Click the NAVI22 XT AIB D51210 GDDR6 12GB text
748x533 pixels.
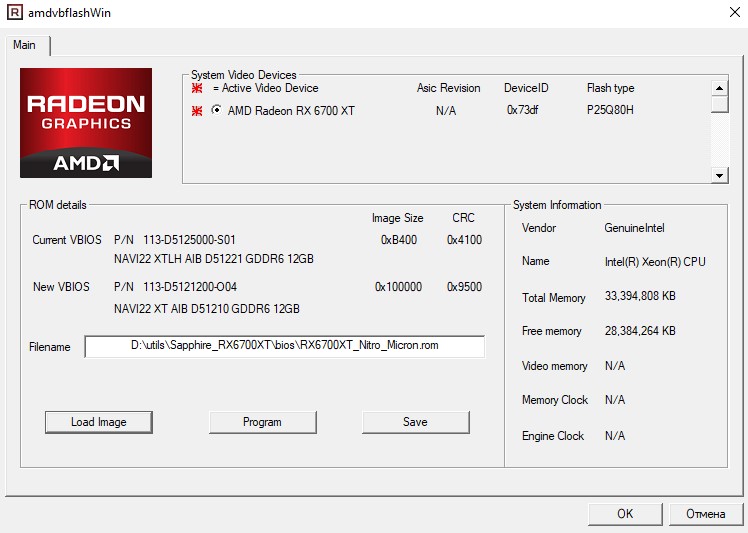coord(207,309)
